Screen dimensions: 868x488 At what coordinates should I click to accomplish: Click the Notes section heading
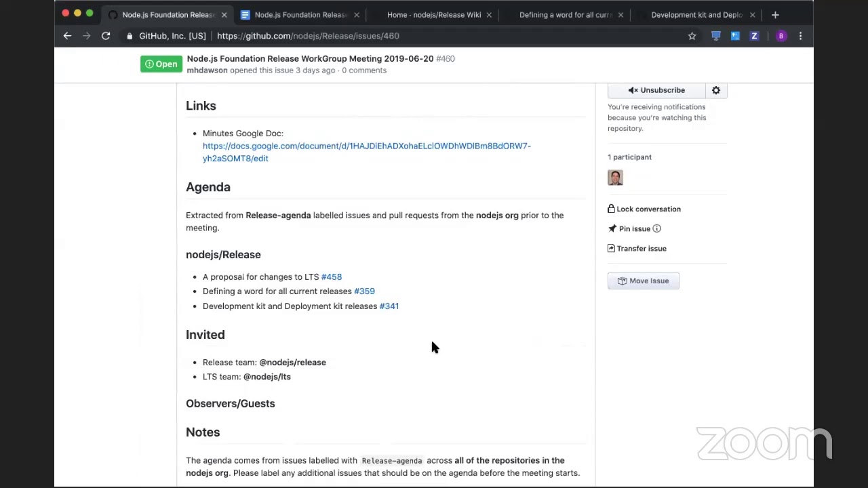(203, 432)
